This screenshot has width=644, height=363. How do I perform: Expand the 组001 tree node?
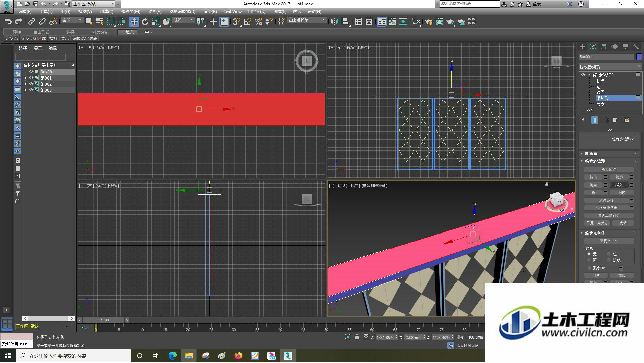point(26,78)
